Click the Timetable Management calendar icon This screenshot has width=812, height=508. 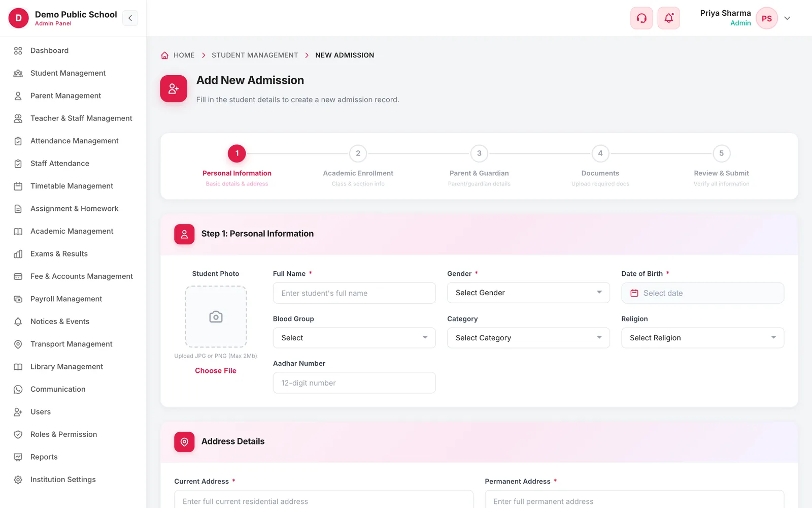click(18, 186)
